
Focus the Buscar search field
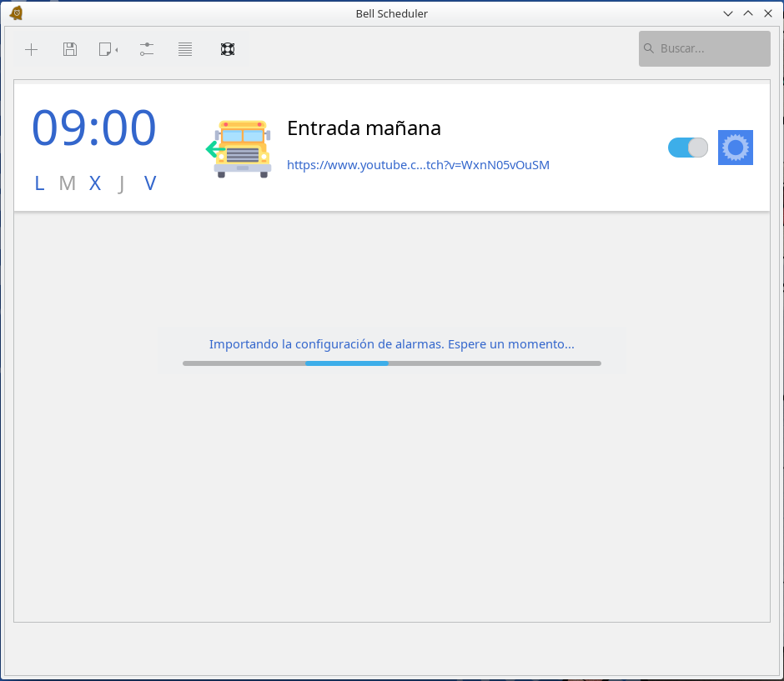click(711, 48)
